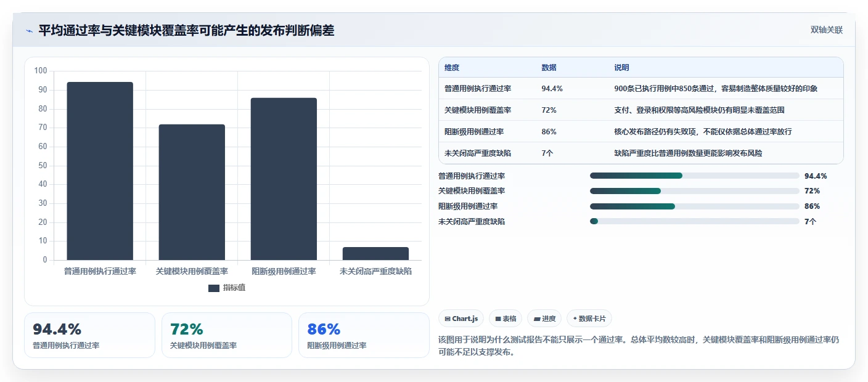Select the 阻断级用例通过率 chart bar
The image size is (868, 382).
click(x=284, y=179)
